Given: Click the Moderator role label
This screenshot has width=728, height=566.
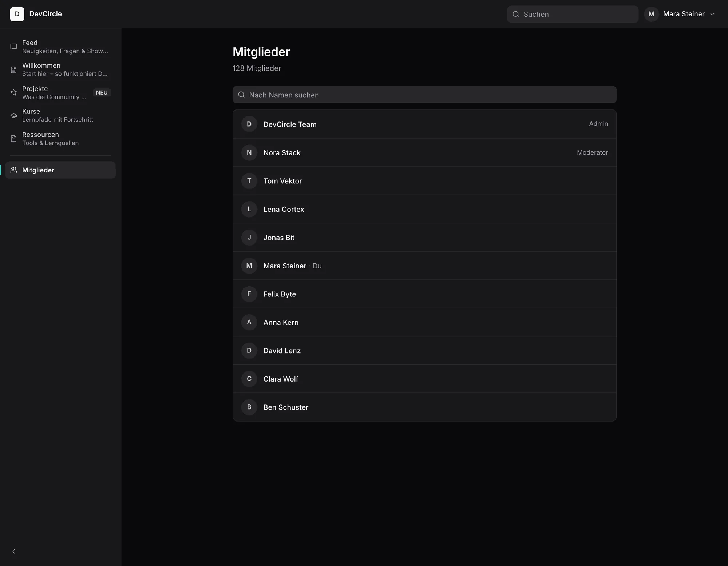Looking at the screenshot, I should [592, 152].
